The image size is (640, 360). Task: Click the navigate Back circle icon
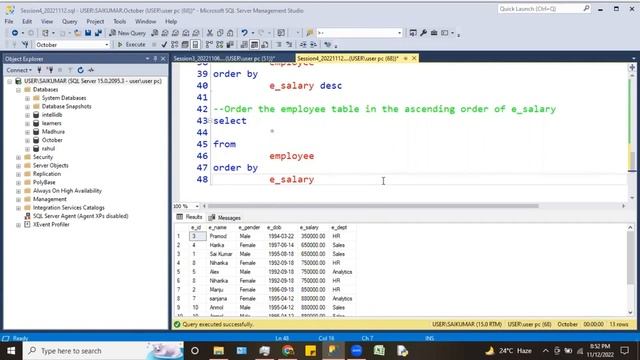click(x=15, y=33)
